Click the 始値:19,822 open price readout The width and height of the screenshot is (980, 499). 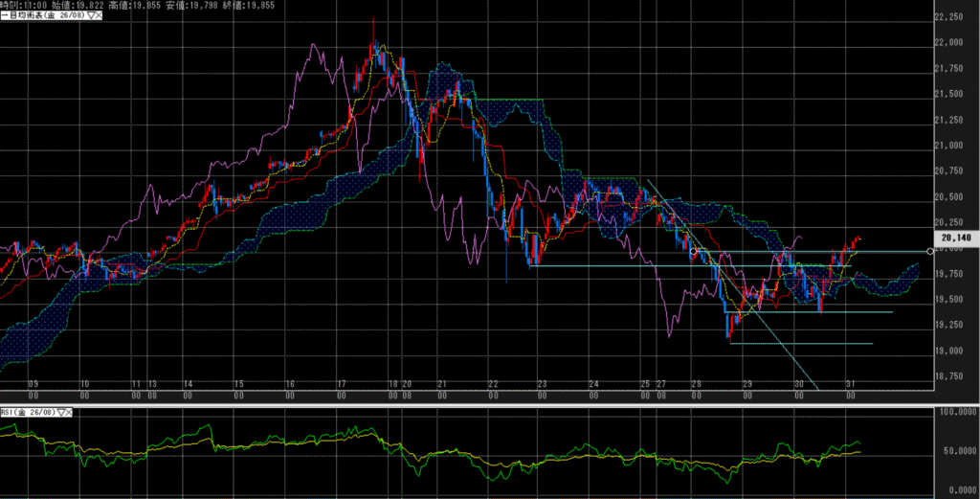[75, 5]
